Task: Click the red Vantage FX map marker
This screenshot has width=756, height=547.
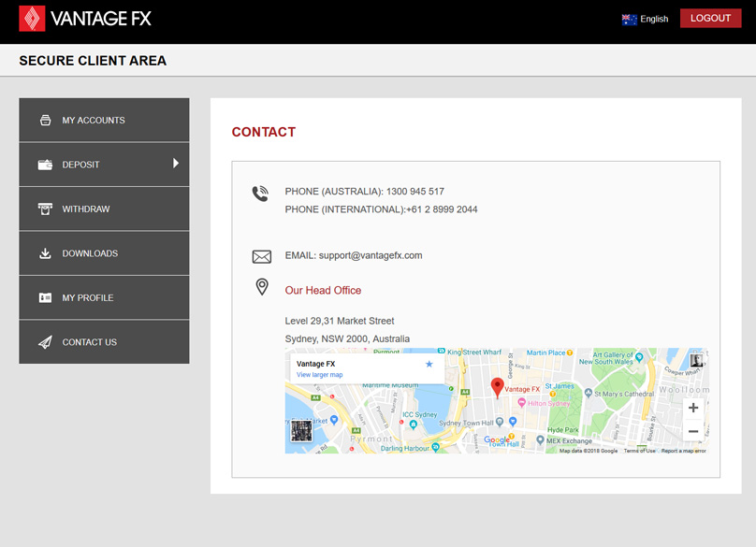Action: pyautogui.click(x=497, y=387)
